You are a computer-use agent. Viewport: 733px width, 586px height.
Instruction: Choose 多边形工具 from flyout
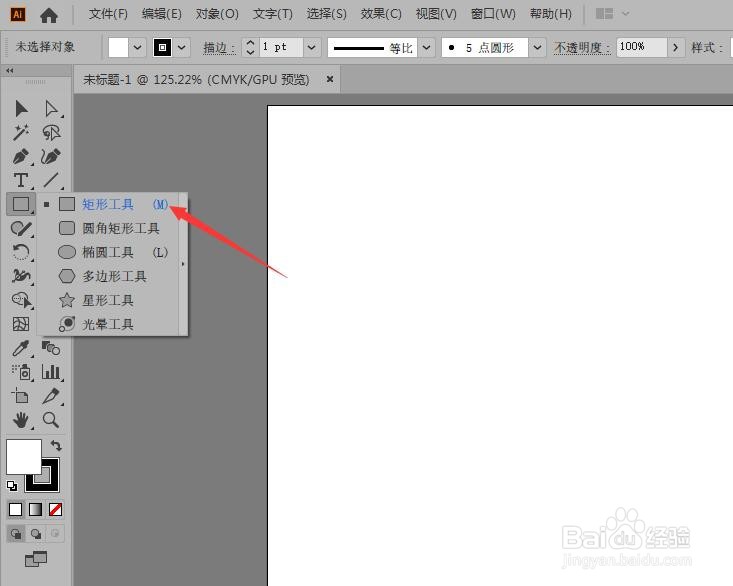point(108,276)
